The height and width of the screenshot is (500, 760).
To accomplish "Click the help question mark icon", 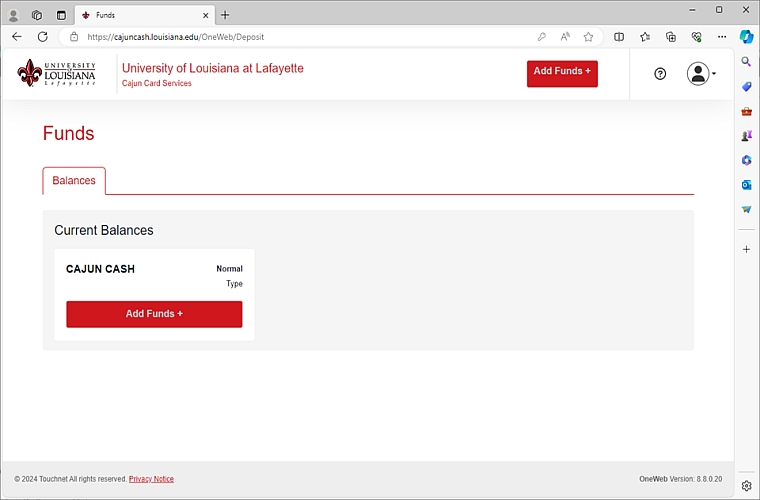I will 660,74.
